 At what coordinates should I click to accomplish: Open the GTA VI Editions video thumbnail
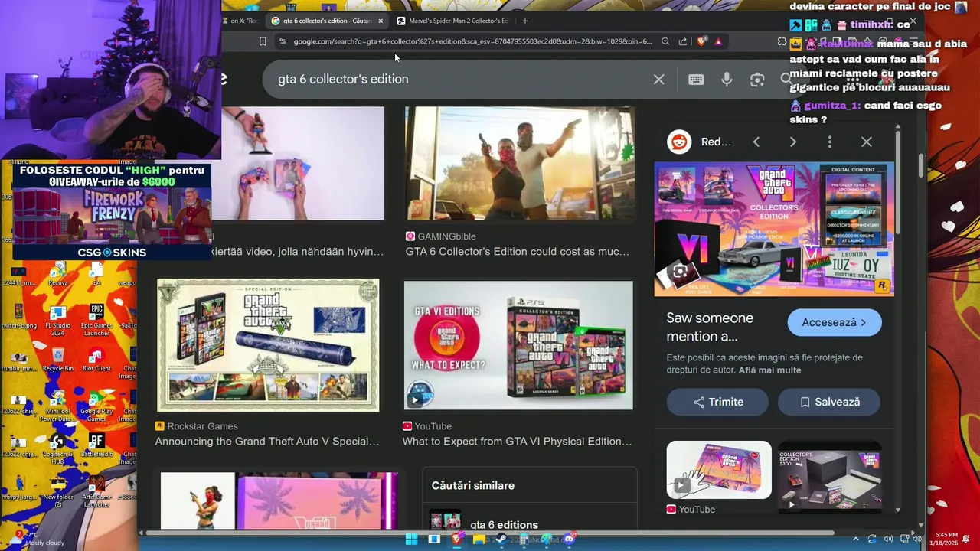[x=518, y=345]
